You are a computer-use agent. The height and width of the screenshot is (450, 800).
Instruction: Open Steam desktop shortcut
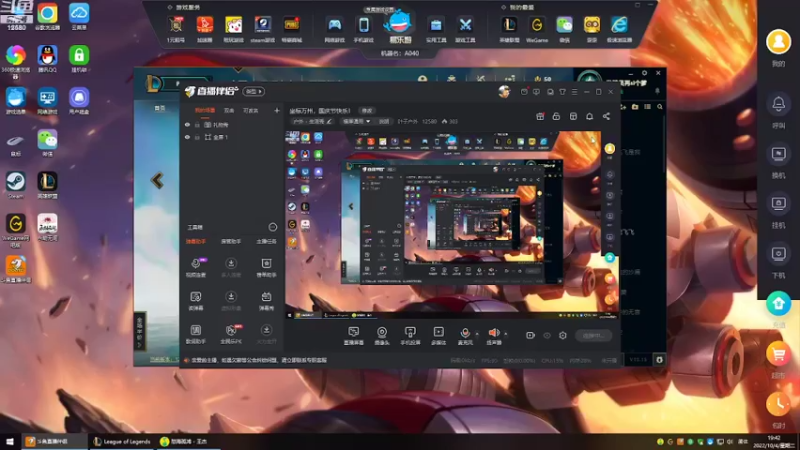point(16,185)
